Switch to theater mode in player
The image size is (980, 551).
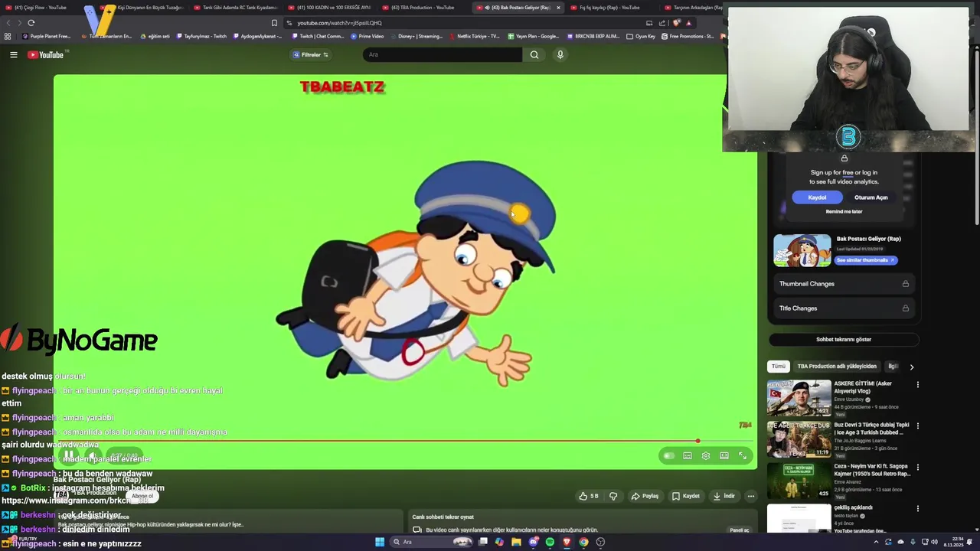pyautogui.click(x=724, y=456)
